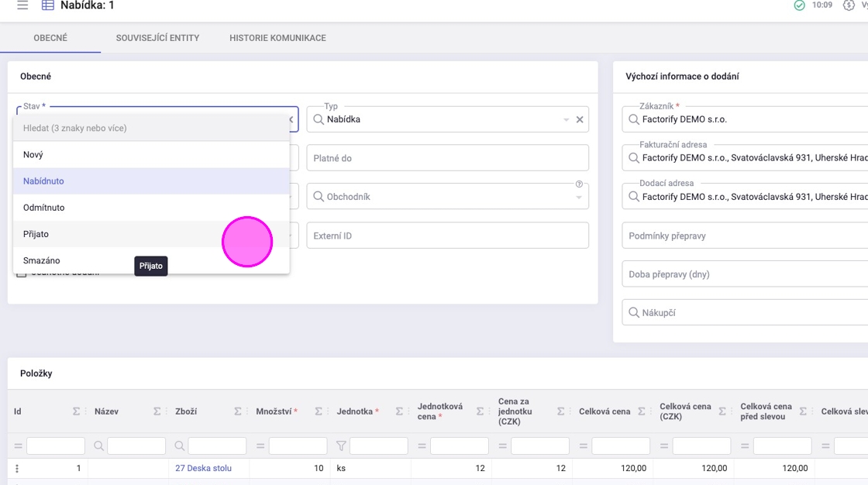This screenshot has width=868, height=485.
Task: Clear the Typ field with X
Action: [x=580, y=120]
